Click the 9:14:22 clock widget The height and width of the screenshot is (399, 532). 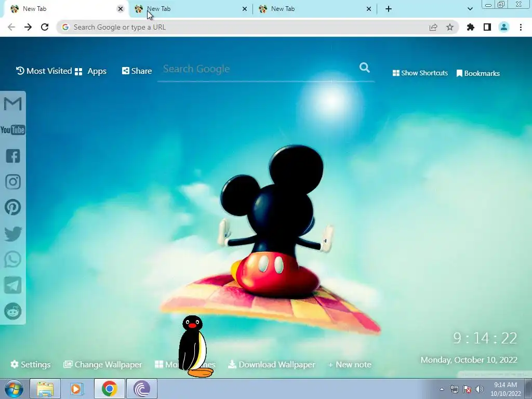[x=485, y=338]
